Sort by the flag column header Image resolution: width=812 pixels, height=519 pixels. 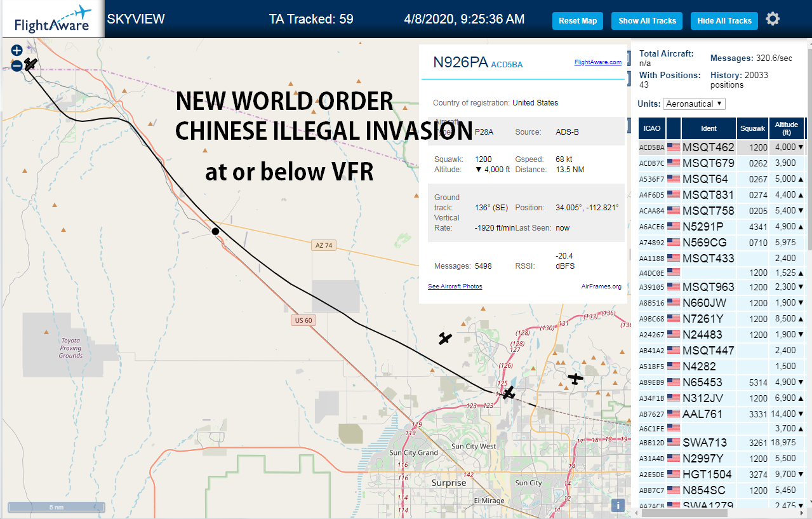(674, 128)
